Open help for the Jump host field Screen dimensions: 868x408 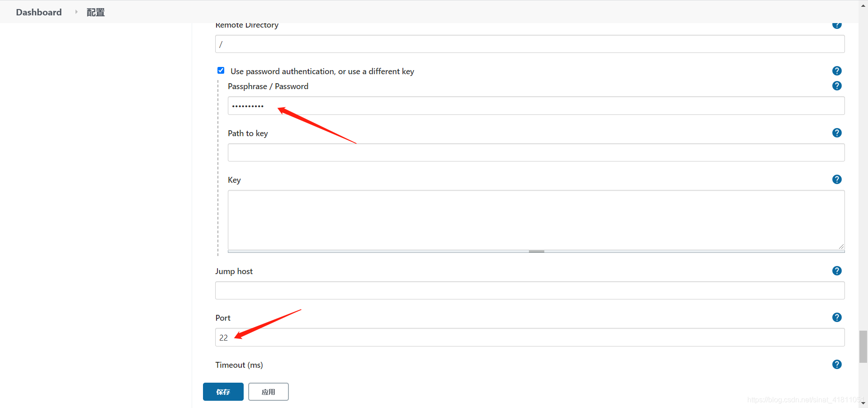(x=837, y=270)
